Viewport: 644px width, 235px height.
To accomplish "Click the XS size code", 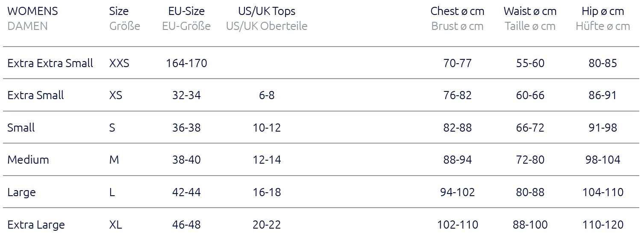I will (115, 95).
